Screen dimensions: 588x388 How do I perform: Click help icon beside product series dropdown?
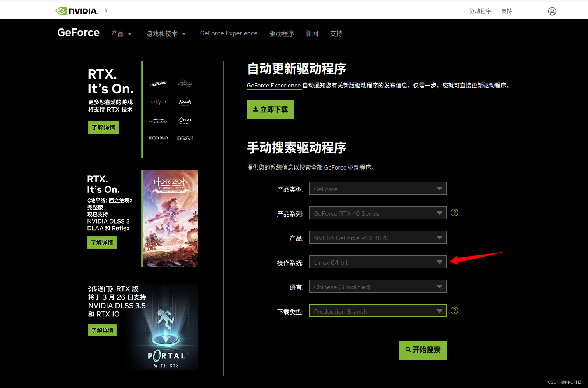point(454,213)
